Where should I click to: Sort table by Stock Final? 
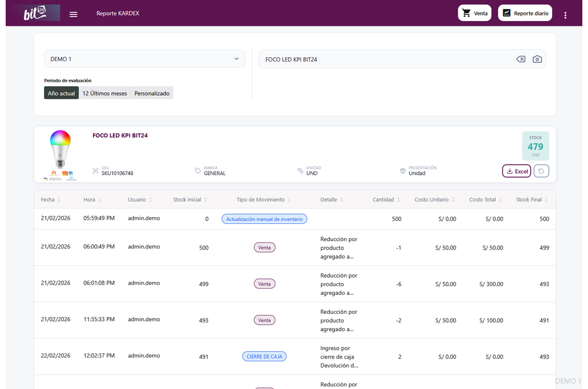546,200
